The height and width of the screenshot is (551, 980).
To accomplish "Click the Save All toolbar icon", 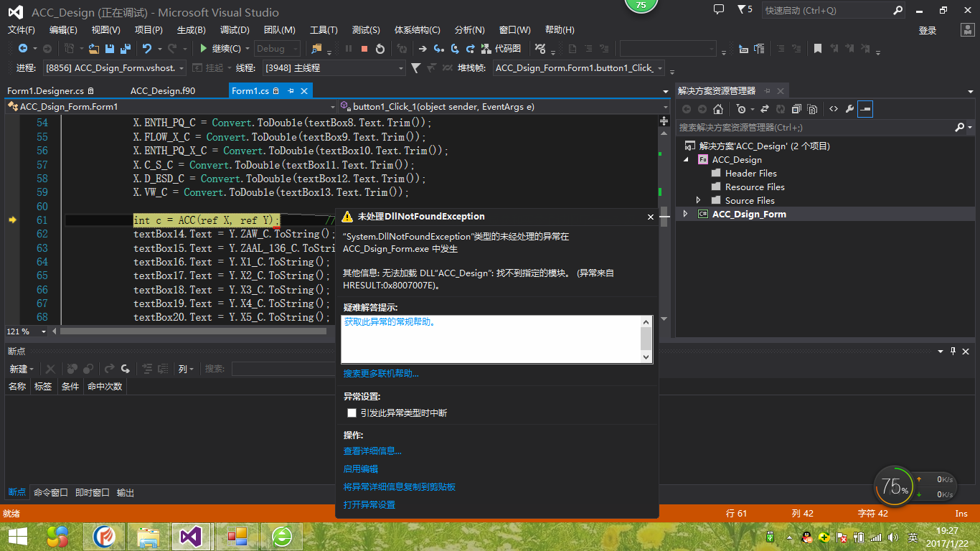I will pos(126,48).
